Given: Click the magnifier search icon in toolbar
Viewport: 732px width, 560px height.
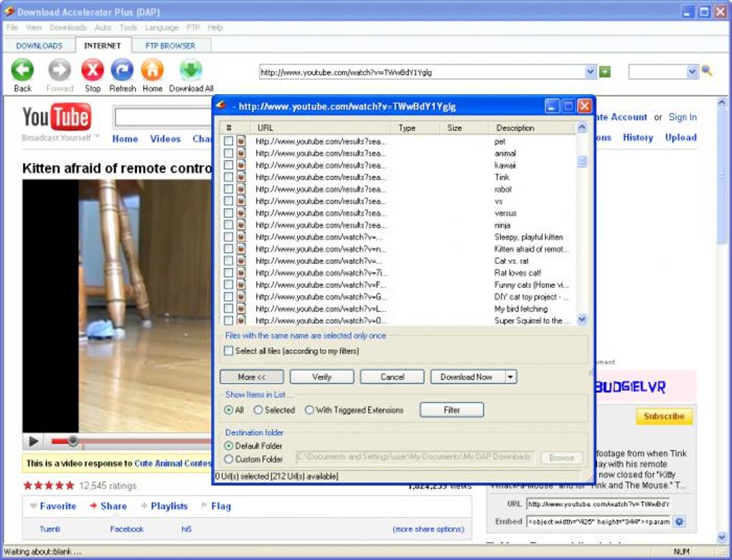Looking at the screenshot, I should (x=706, y=71).
